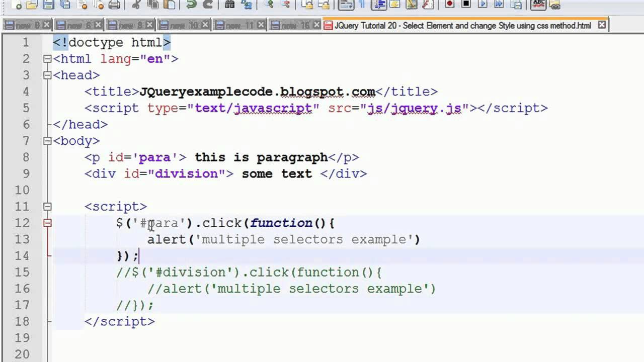644x362 pixels.
Task: Print the document using printer icon
Action: pos(115,5)
